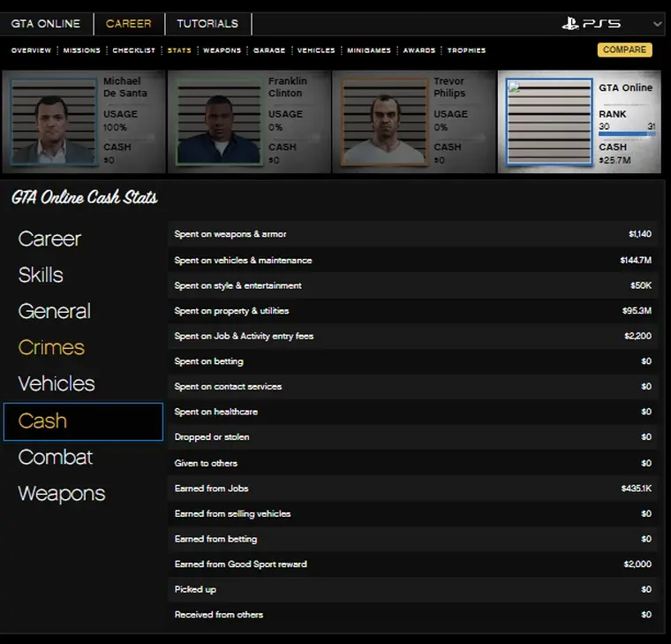The width and height of the screenshot is (671, 644).
Task: Go to the Weapons sub-navigation link
Action: tap(222, 50)
